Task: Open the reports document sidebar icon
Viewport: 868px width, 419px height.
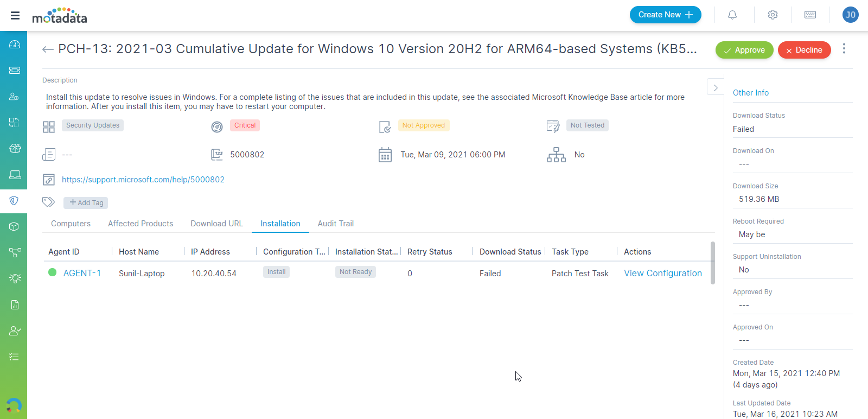Action: [x=15, y=304]
